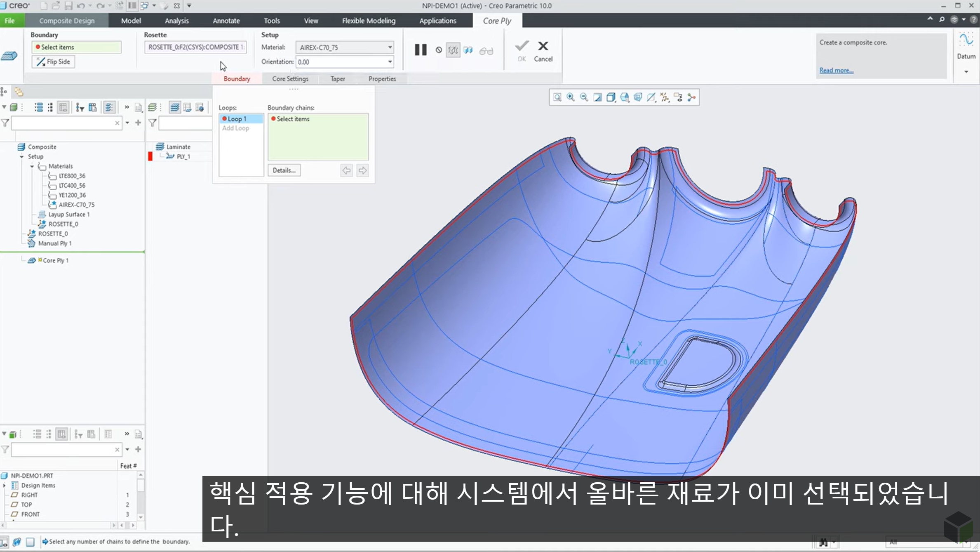Activate the Boundary Select items collector
Screen dimensions: 980x552
click(77, 47)
